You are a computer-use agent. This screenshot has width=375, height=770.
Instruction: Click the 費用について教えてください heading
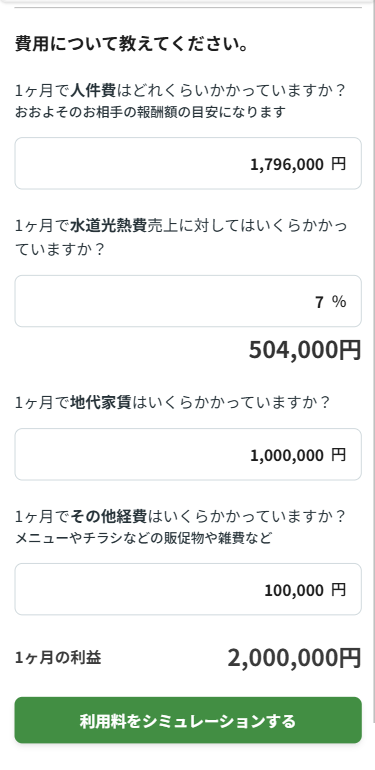click(x=131, y=44)
